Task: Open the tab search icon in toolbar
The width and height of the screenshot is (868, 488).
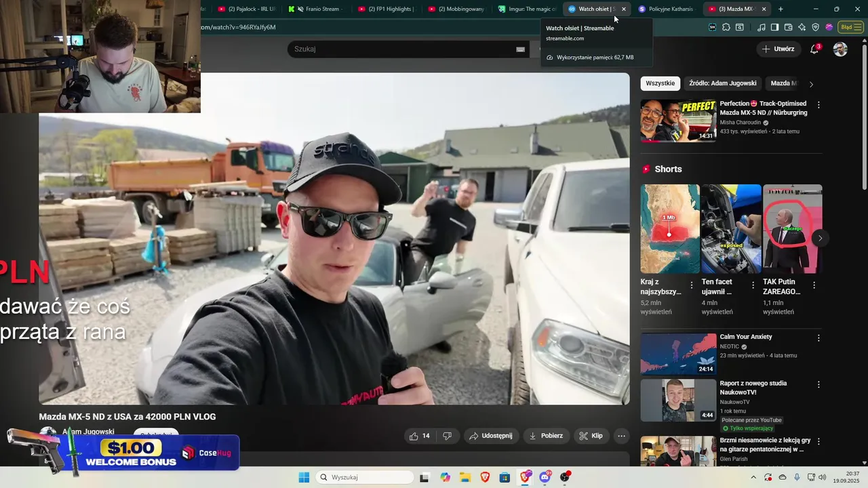Action: 739,27
